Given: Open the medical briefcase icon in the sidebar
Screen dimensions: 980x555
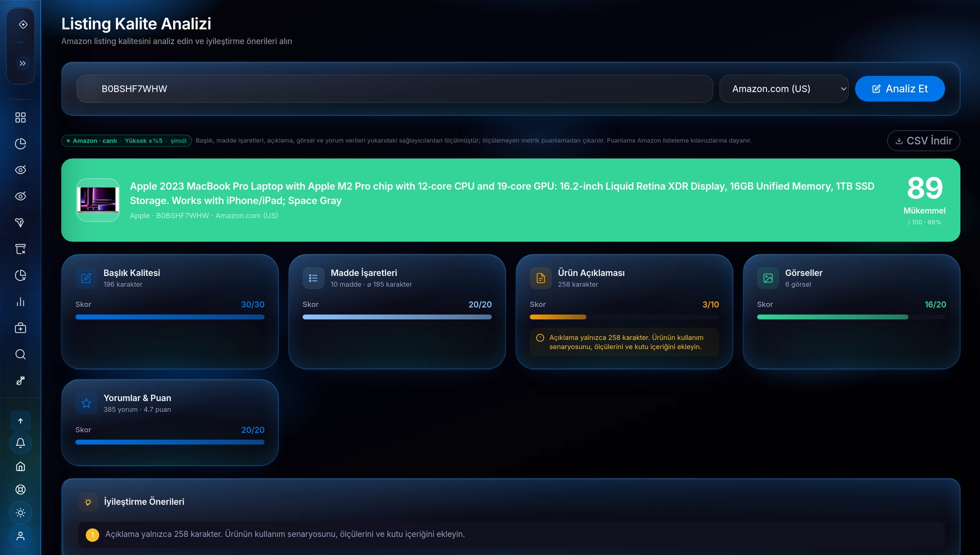Looking at the screenshot, I should 20,328.
